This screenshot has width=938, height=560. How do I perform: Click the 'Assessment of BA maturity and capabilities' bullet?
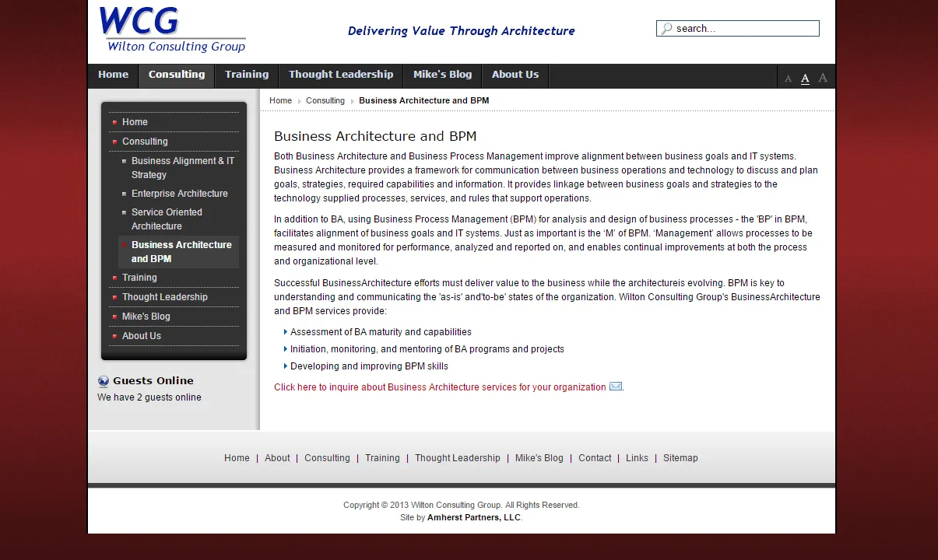[x=381, y=332]
